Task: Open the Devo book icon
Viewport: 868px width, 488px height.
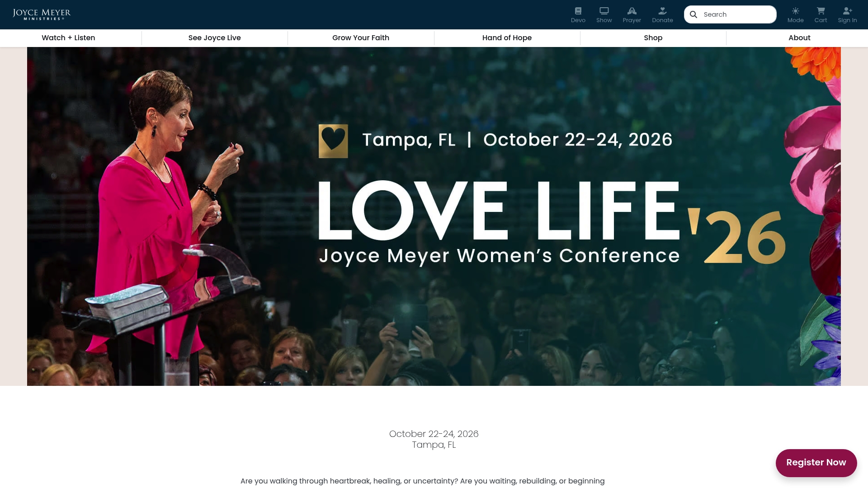Action: tap(578, 11)
